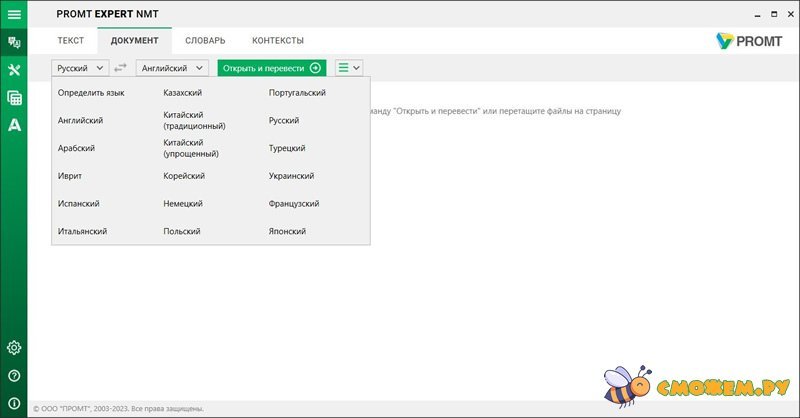Switch to the СЛОВАРЬ tab
800x418 pixels.
205,40
